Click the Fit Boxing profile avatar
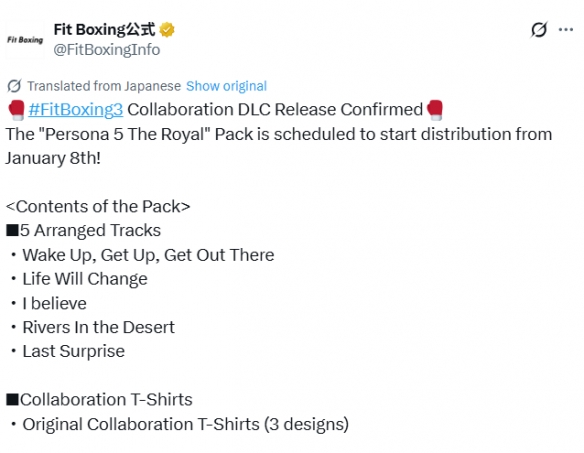Screen dimensions: 584x453 (x=25, y=40)
